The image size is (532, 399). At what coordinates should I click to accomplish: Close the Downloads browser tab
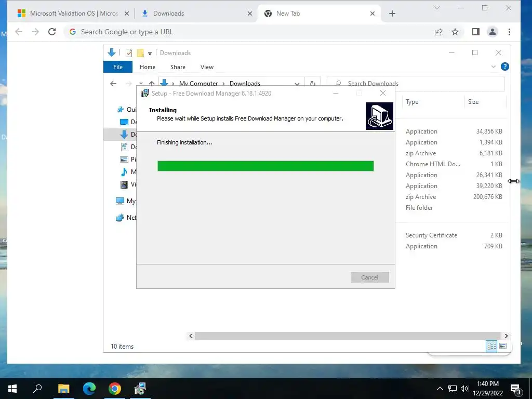coord(250,14)
